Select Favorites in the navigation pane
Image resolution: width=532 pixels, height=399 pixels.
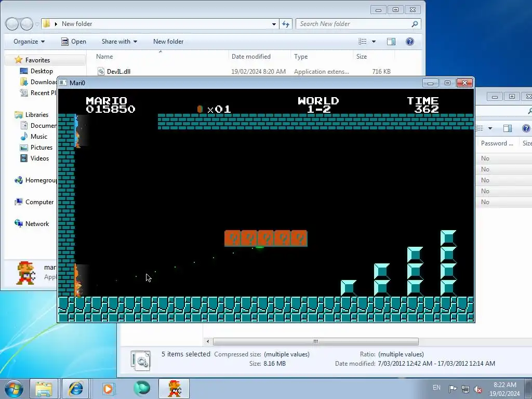[37, 60]
